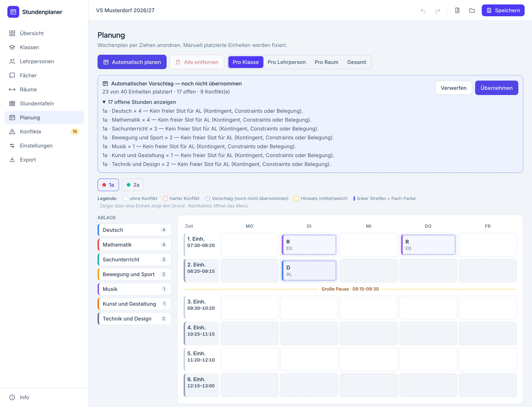This screenshot has height=407, width=532.
Task: Select Kunst und Gestaltung in Ablage
Action: [x=134, y=304]
